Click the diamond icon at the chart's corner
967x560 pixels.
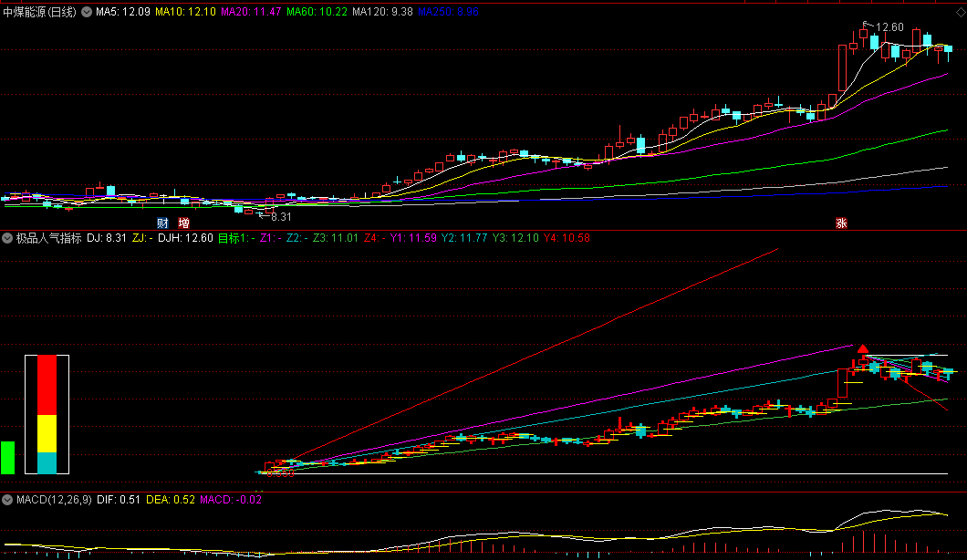click(960, 12)
